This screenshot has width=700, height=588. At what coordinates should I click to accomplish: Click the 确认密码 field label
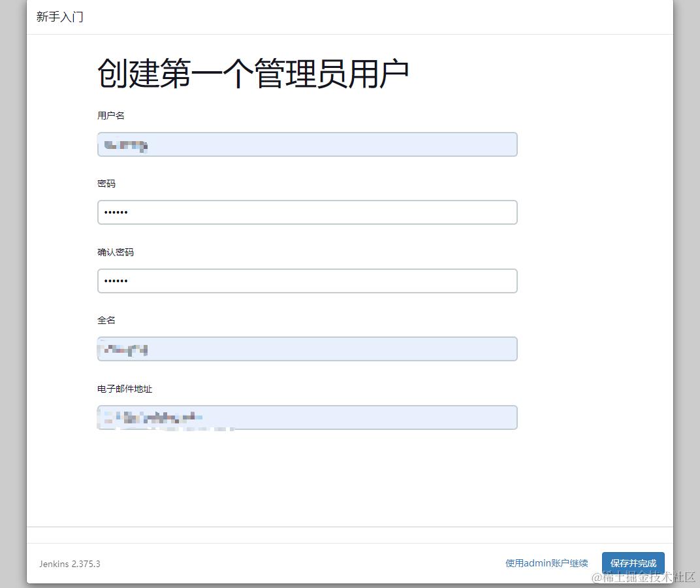pos(115,252)
